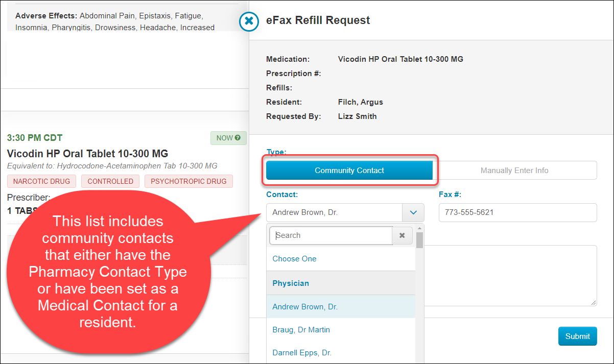Click the Medication value in request summary

click(x=400, y=59)
